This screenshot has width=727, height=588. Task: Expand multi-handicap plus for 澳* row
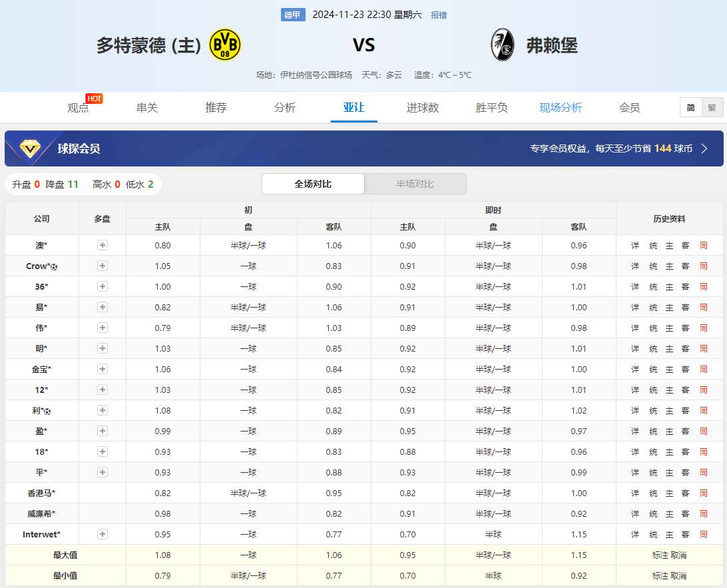[103, 246]
